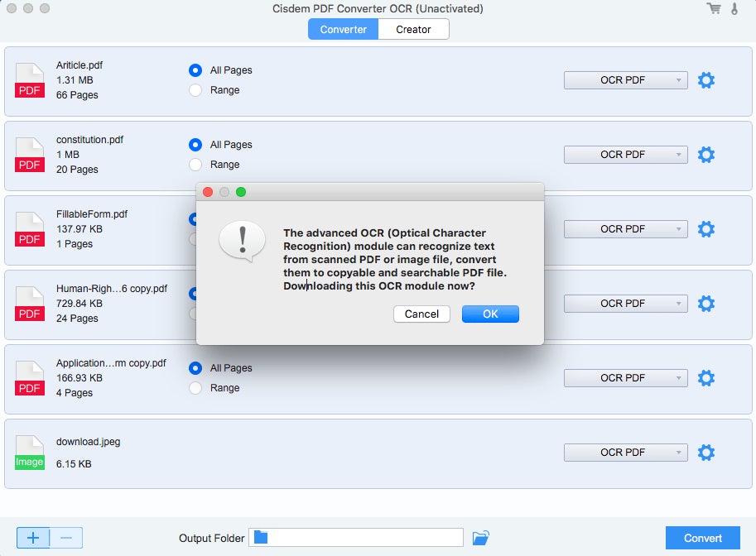Select file name Human-Righ…6 copy.pdf
The width and height of the screenshot is (756, 556).
coord(112,289)
